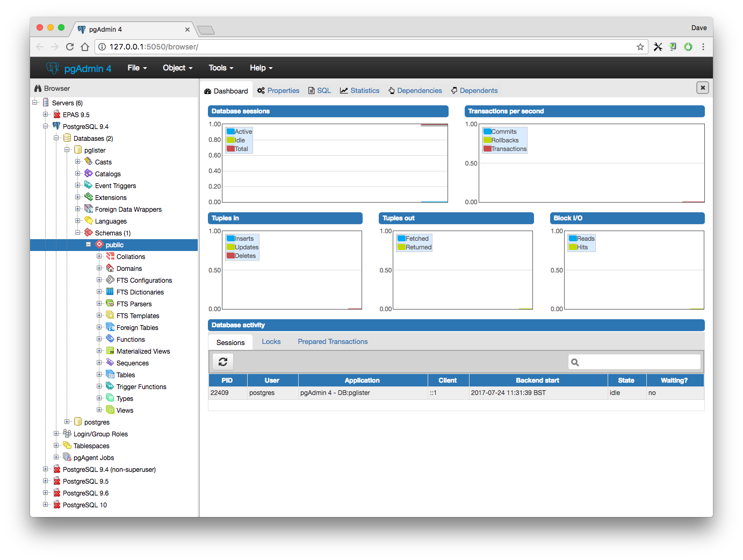Expand the Tables node
Screen dimensions: 743x560
tap(99, 375)
